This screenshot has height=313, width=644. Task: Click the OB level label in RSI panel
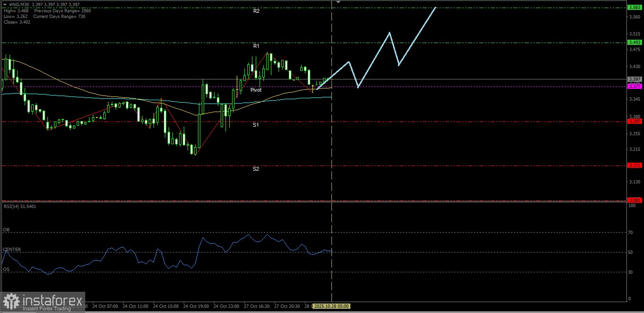tap(6, 230)
